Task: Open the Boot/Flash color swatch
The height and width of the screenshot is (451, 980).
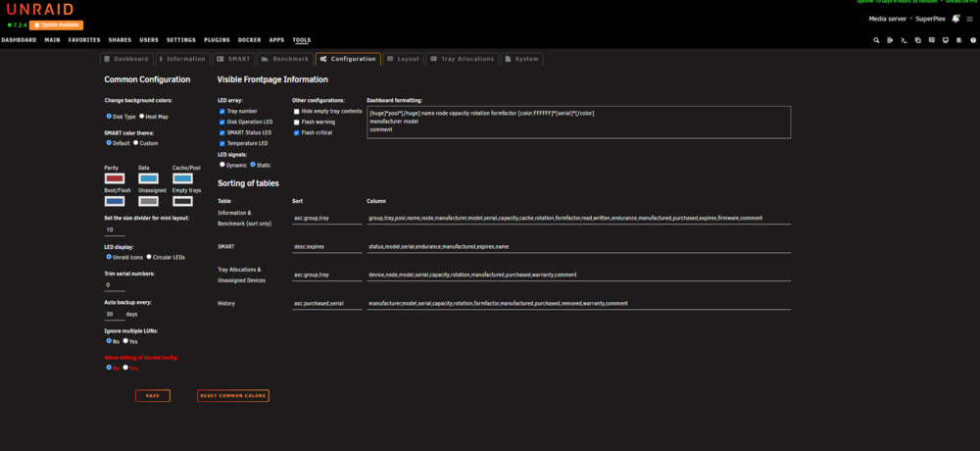Action: pos(115,201)
